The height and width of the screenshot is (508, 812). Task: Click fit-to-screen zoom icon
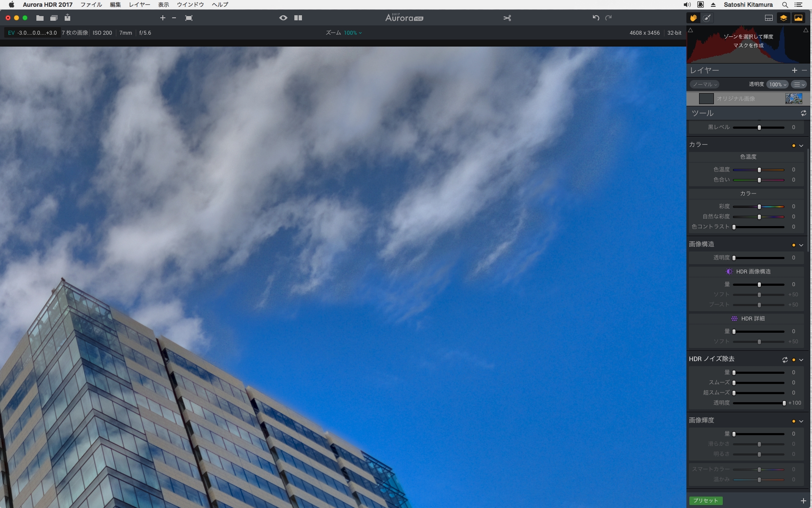click(189, 18)
